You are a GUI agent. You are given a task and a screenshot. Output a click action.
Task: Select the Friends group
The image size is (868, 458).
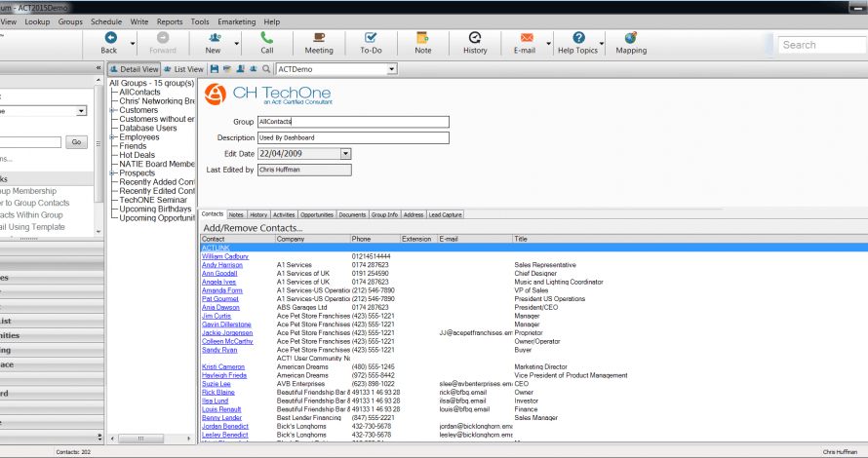[x=133, y=146]
